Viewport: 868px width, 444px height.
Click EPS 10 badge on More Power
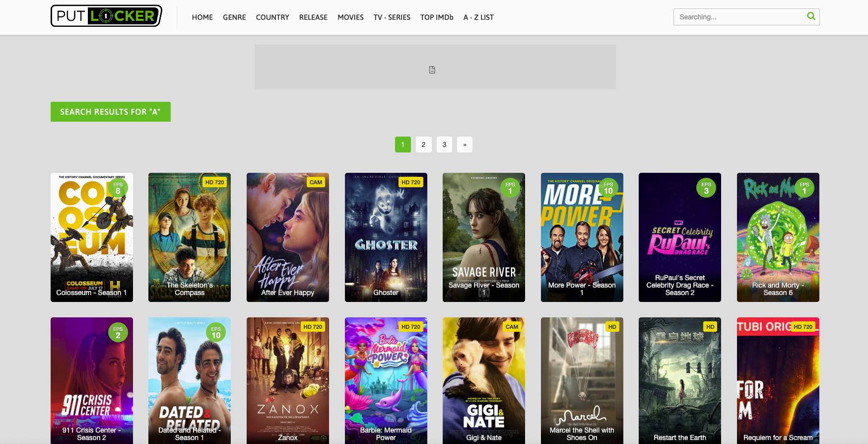tap(608, 188)
